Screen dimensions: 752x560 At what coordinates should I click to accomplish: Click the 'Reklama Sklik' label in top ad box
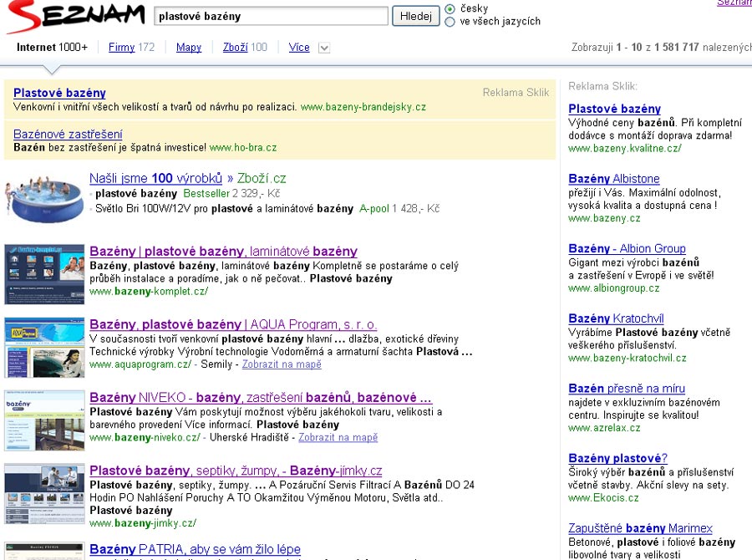[x=516, y=92]
